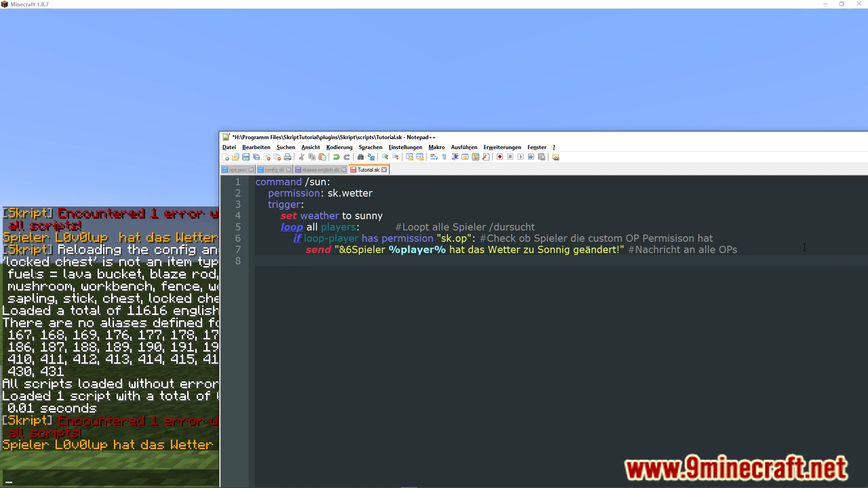Click the "sk.op" string on line 6
The height and width of the screenshot is (488, 868).
[x=454, y=239]
